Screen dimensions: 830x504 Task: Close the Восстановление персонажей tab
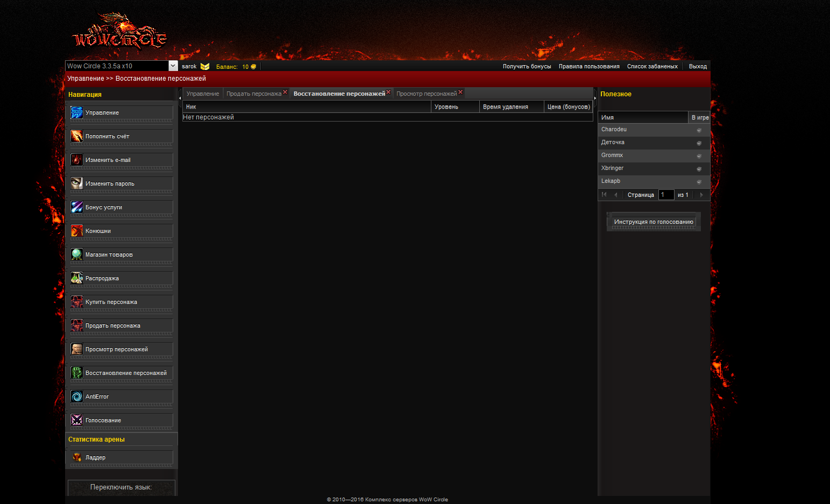click(388, 92)
